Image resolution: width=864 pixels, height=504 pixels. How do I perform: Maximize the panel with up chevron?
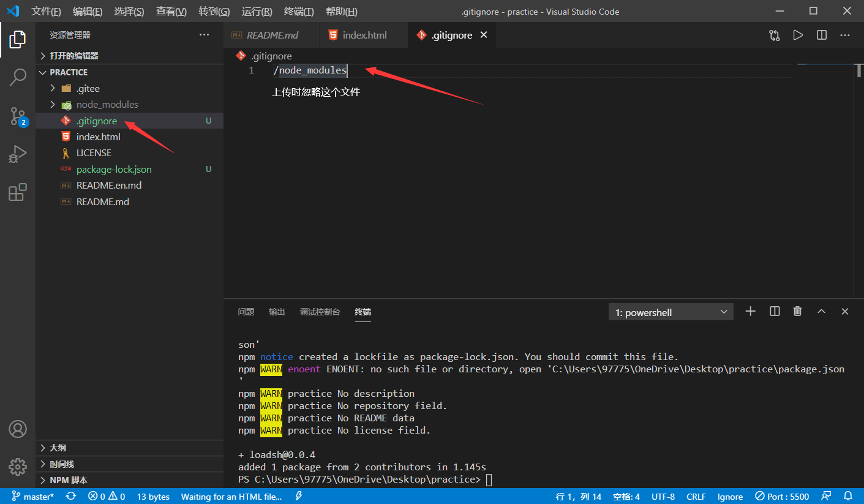[822, 312]
